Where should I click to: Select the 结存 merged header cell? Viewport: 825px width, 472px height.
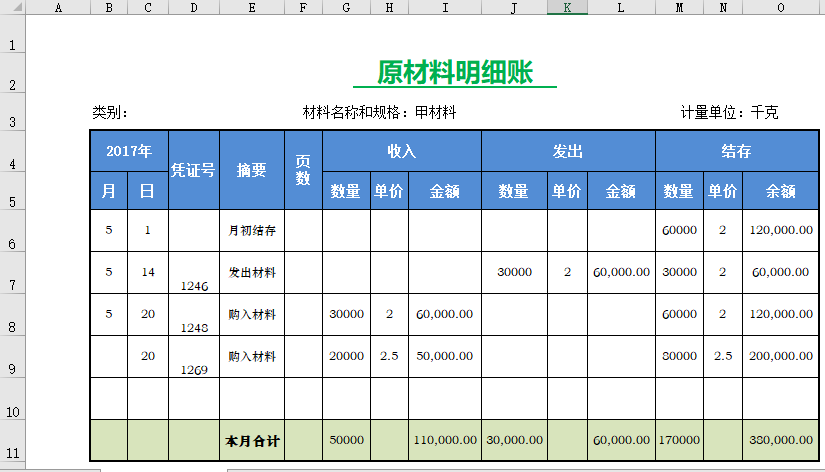tap(736, 151)
